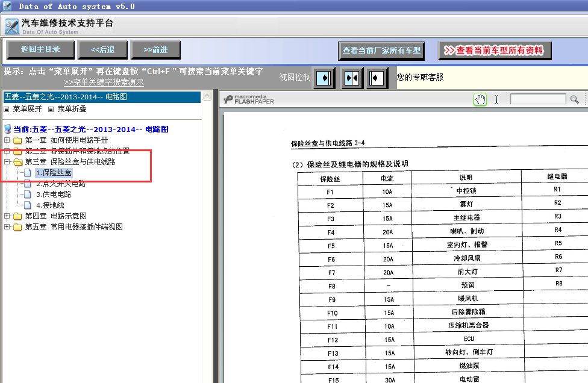Open 查看当前车型所有资料
The image size is (588, 383).
(494, 51)
